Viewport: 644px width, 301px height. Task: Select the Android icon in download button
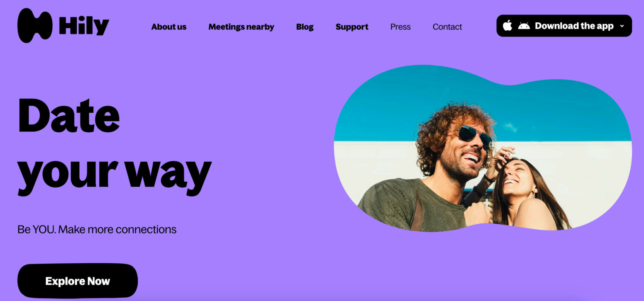pos(524,26)
